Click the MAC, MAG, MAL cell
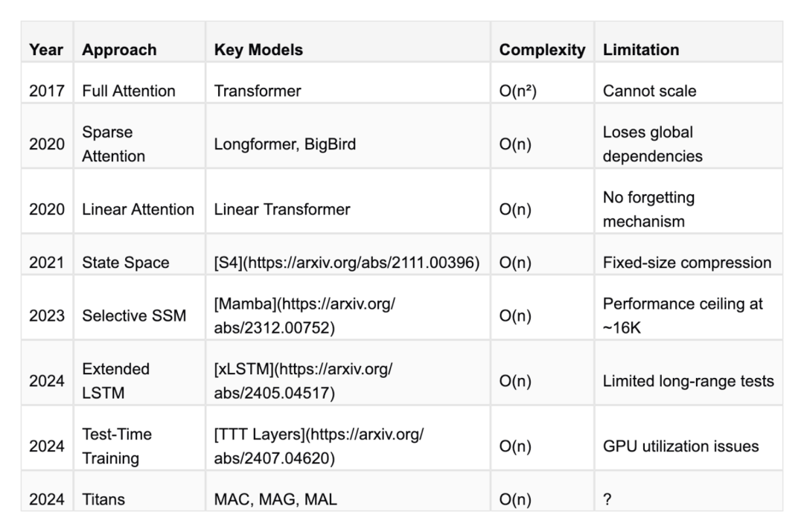The width and height of the screenshot is (804, 532). point(275,499)
